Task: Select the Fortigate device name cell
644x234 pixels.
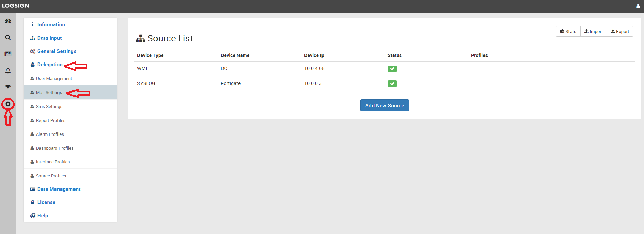Action: click(231, 83)
